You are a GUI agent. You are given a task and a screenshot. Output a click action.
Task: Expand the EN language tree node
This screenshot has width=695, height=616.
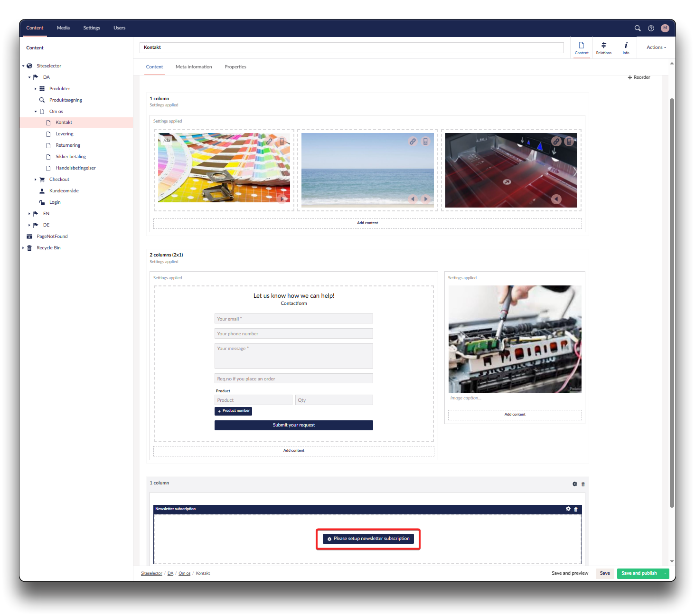29,214
